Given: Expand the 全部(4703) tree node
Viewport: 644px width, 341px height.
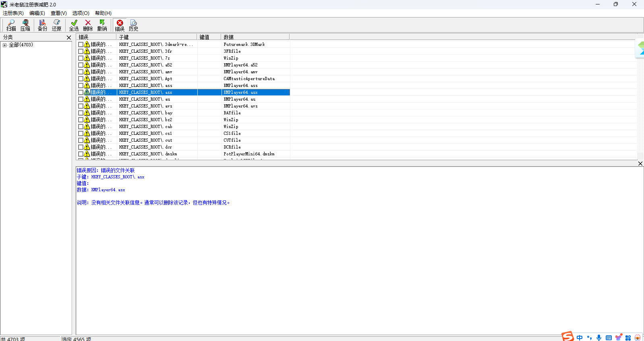Looking at the screenshot, I should [5, 45].
